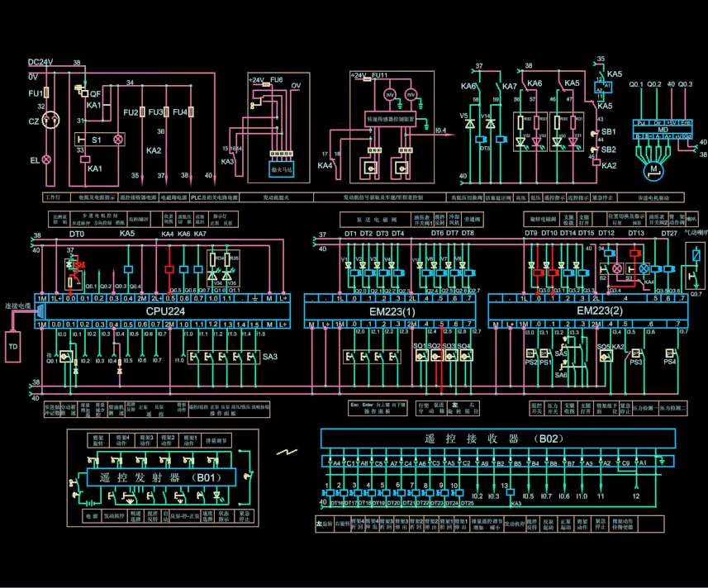Click the SA3 switch label

click(x=270, y=357)
